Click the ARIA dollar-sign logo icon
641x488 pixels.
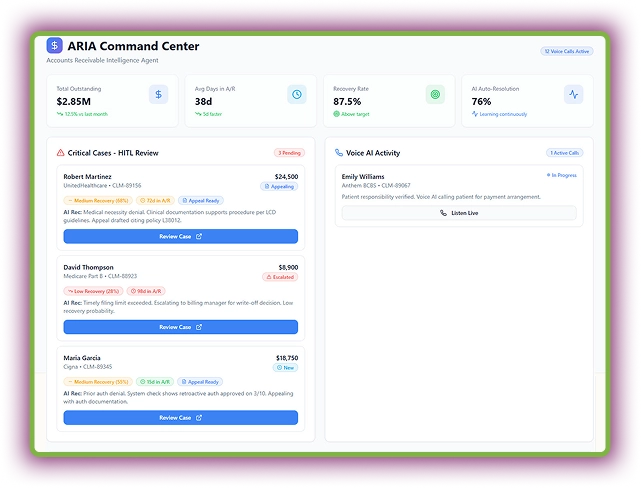(55, 46)
